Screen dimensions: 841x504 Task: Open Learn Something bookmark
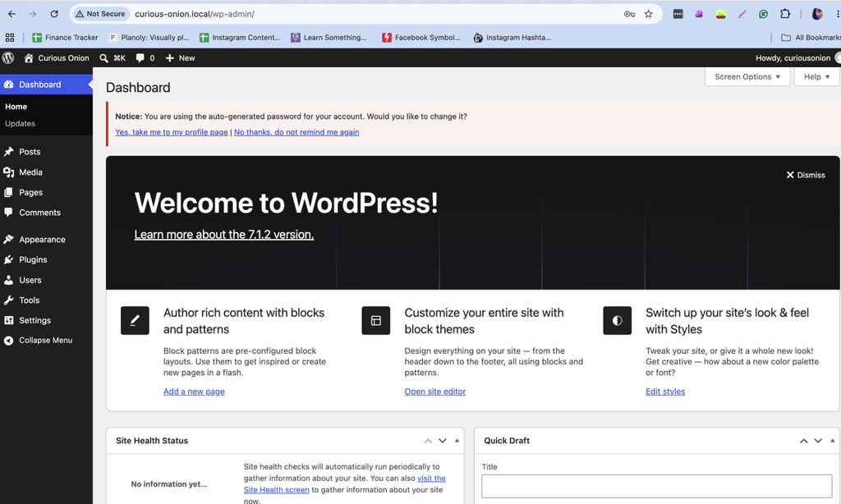(329, 38)
